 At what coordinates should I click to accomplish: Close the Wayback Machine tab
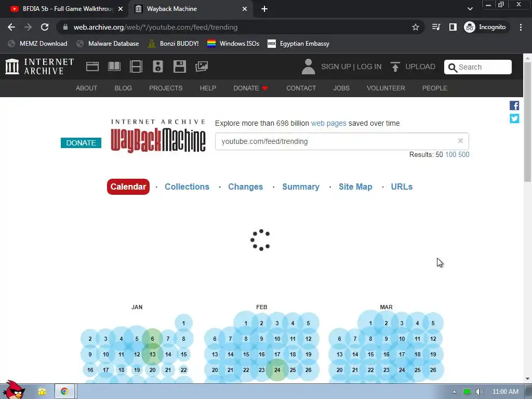245,9
